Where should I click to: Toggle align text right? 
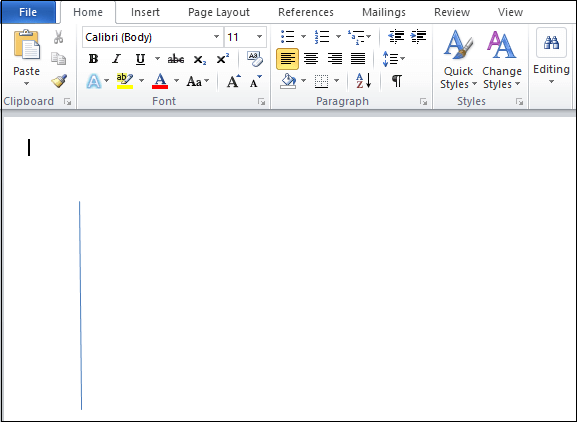click(x=334, y=58)
